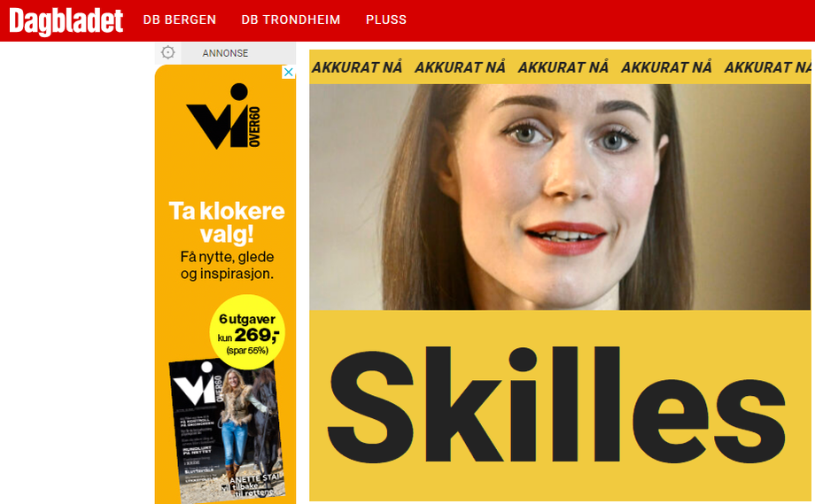Open the 'Skilles' headline article
This screenshot has height=504, width=815.
point(555,406)
